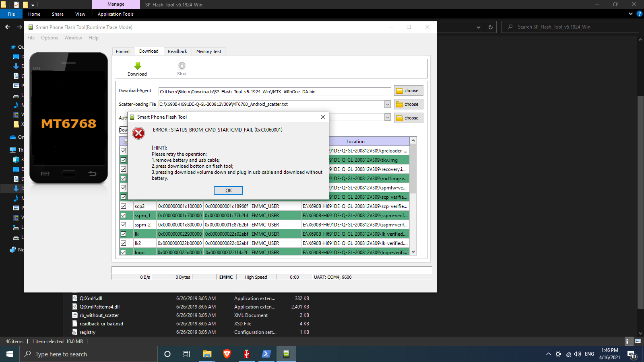Screen dimensions: 644x362
Task: Click OK in the error dialog
Action: 228,191
